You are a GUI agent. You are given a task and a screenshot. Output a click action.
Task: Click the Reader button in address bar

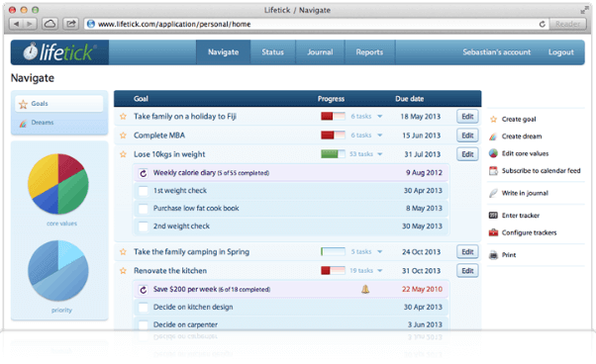click(567, 24)
